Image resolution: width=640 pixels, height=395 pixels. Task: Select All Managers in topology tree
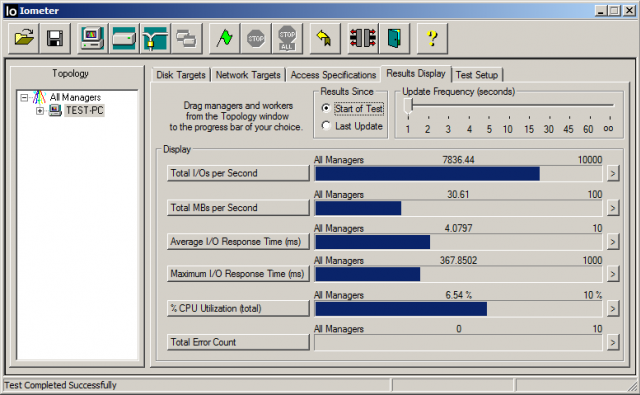pos(75,98)
